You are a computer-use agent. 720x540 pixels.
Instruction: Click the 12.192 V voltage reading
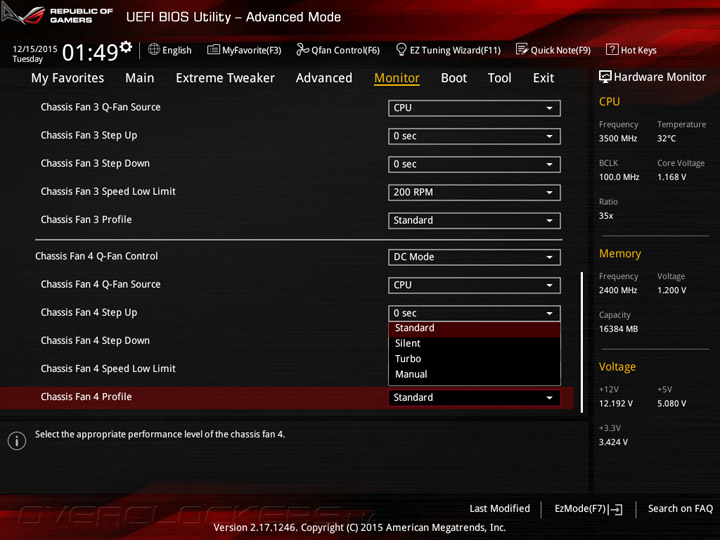(x=616, y=404)
